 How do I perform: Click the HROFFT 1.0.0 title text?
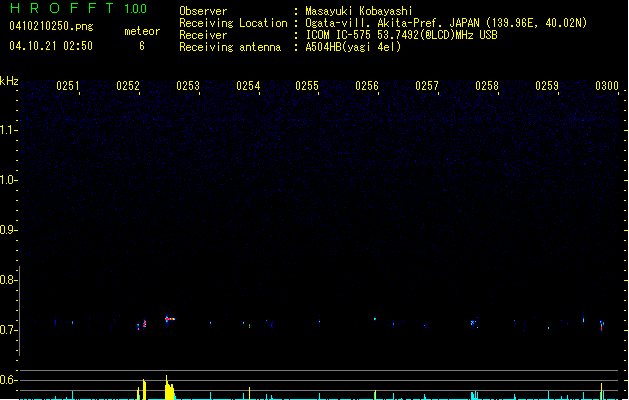[79, 8]
